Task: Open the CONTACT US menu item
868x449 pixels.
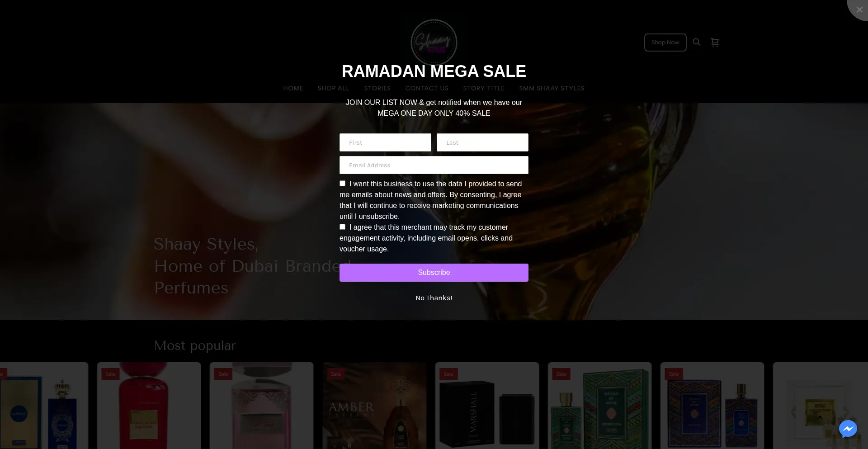Action: (x=427, y=88)
